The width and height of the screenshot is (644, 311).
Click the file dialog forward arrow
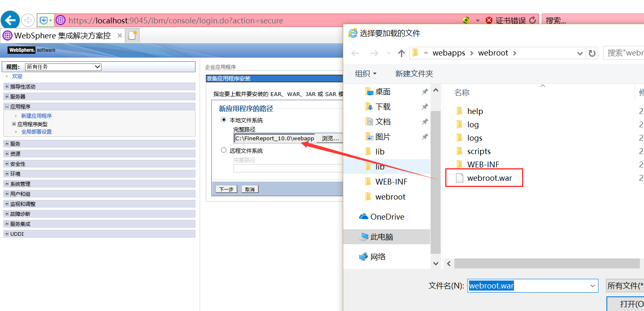(374, 53)
